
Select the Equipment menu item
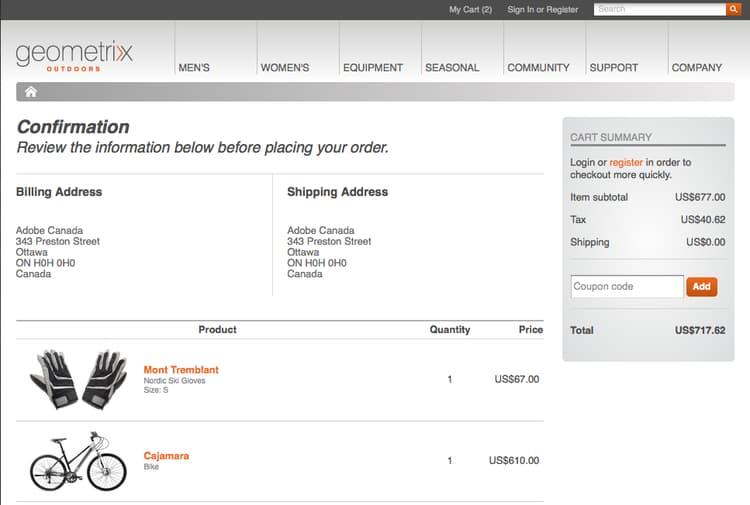pyautogui.click(x=373, y=68)
